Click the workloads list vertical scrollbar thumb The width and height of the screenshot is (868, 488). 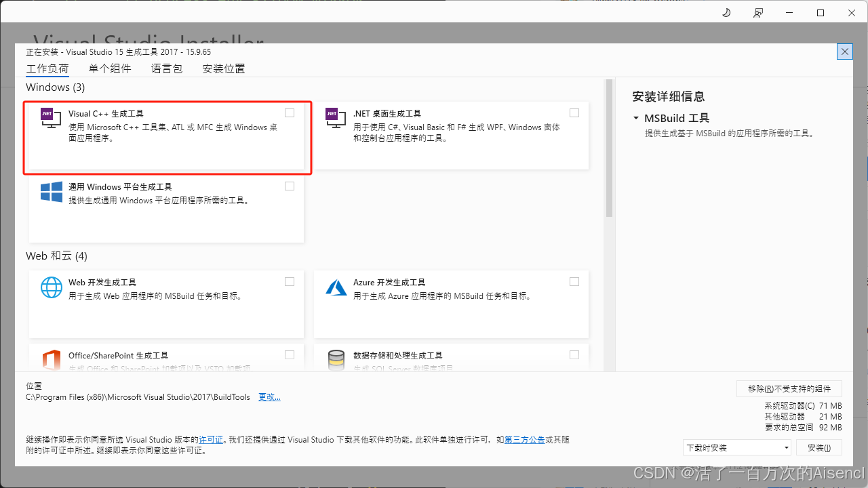coord(609,148)
